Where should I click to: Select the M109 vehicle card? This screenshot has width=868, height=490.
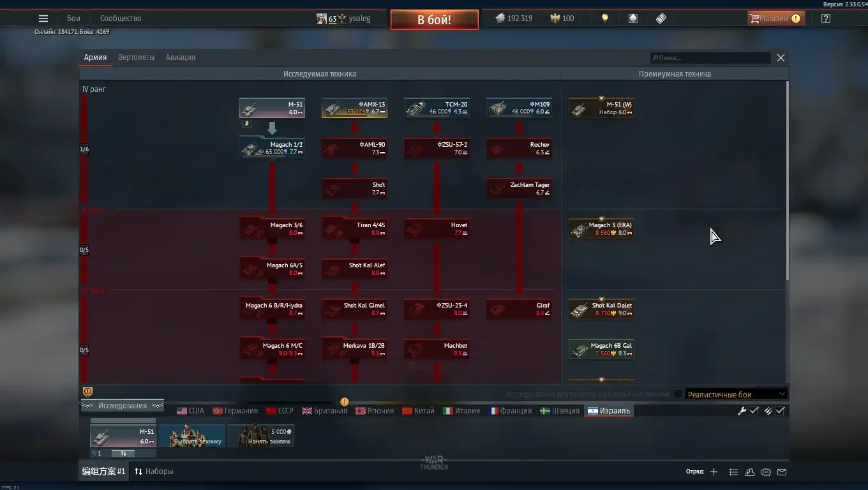[520, 108]
